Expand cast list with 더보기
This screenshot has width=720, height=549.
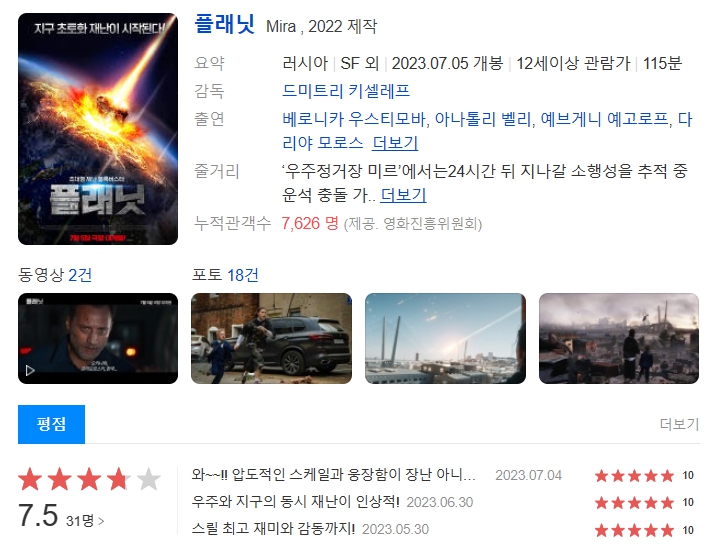pos(395,143)
